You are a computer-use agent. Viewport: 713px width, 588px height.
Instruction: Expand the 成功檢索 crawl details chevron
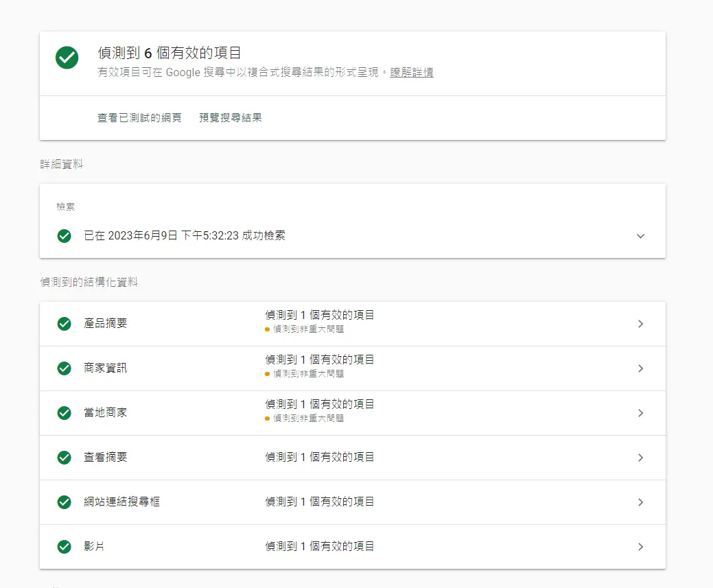640,236
